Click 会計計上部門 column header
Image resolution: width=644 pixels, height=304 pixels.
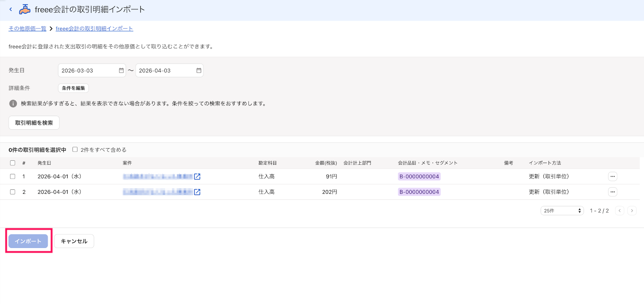click(x=357, y=163)
